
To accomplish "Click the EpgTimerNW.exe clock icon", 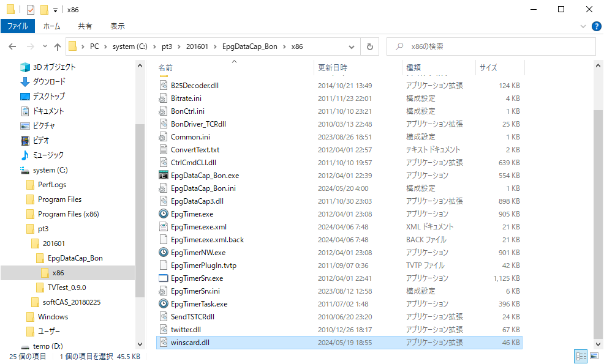I will 164,252.
